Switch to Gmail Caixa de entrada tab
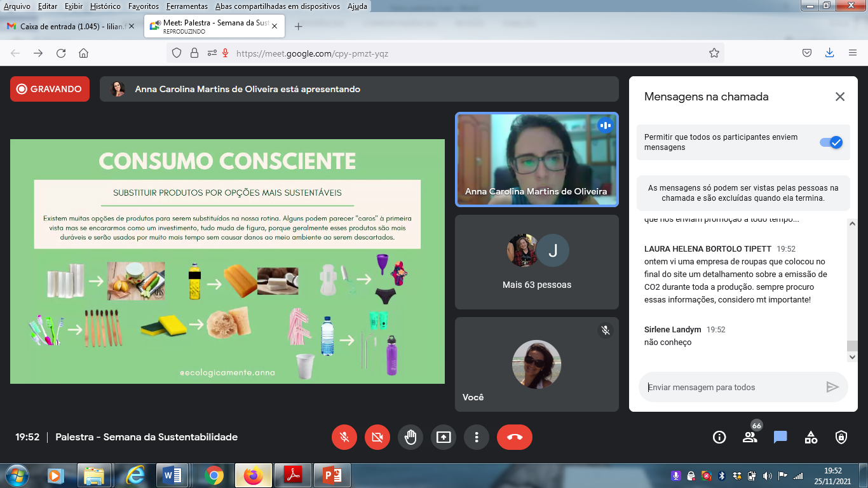The image size is (868, 488). [x=70, y=26]
